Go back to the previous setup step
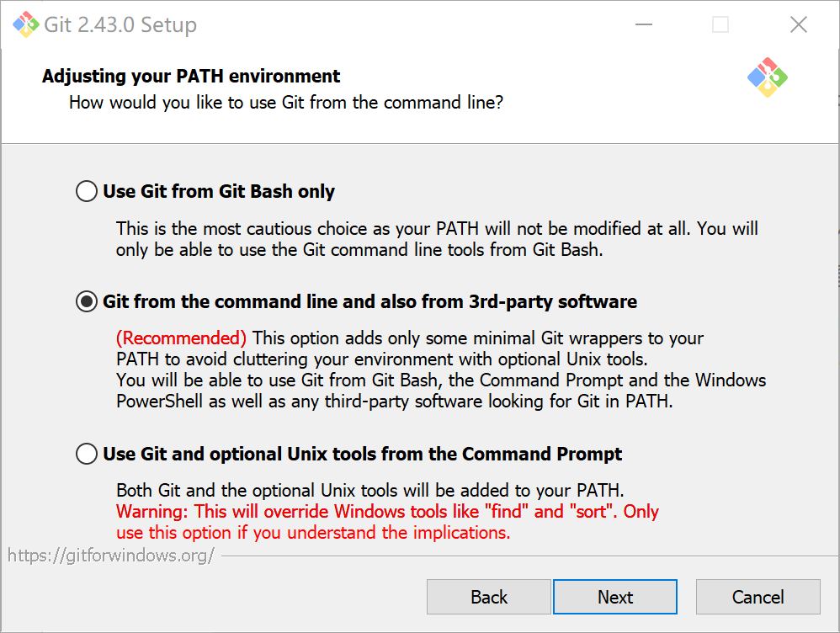The width and height of the screenshot is (840, 633). tap(489, 597)
